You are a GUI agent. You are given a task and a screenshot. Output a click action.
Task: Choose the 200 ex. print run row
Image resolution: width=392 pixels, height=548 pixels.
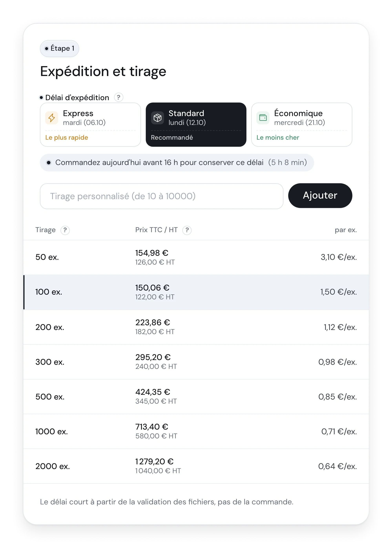(x=196, y=327)
